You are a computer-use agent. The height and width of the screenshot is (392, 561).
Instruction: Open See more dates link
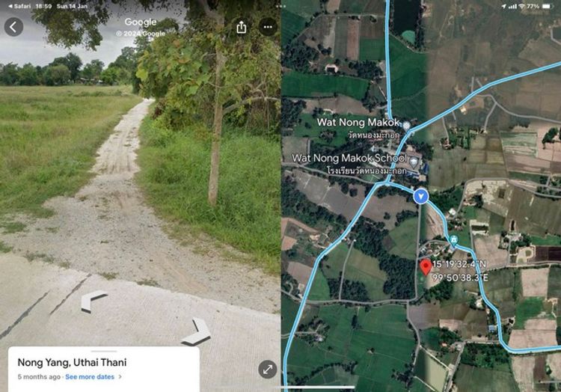click(x=90, y=376)
